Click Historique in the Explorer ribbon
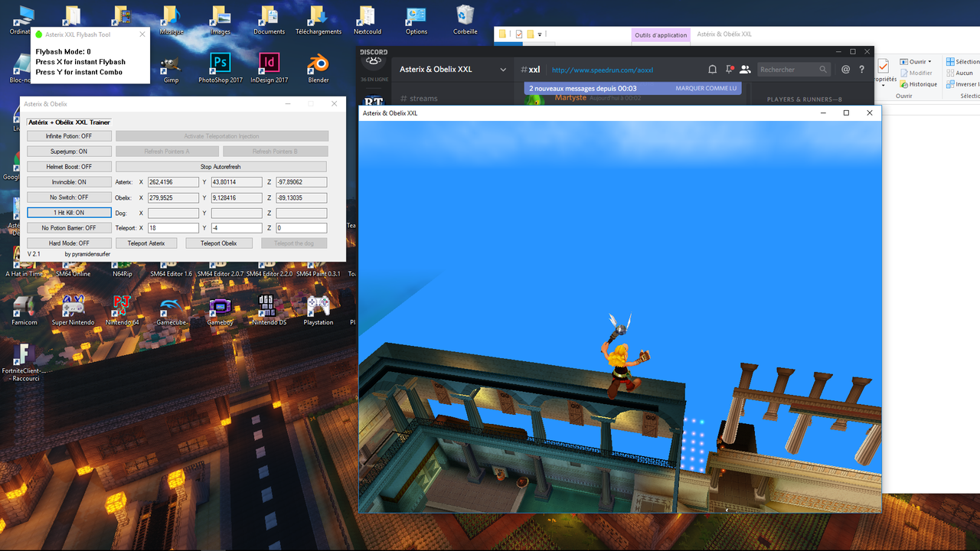980x551 pixels. coord(918,84)
